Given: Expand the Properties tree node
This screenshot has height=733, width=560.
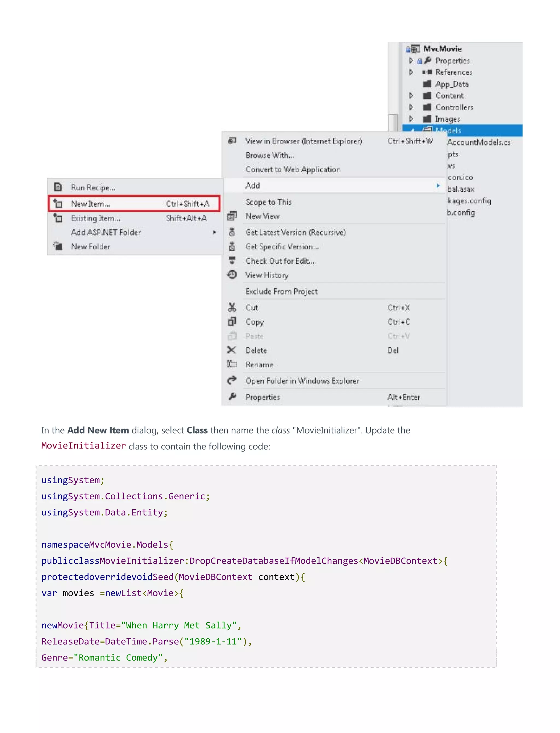Looking at the screenshot, I should (x=411, y=60).
